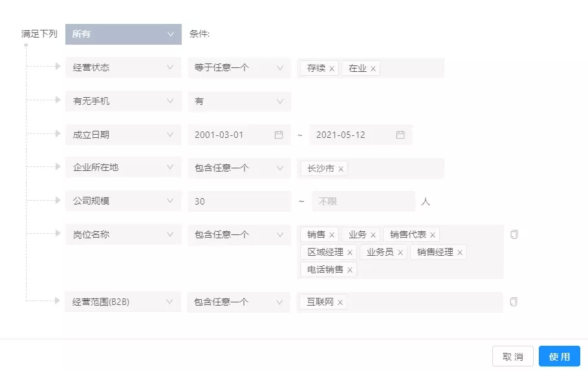Remove the 销售经理 tag
The height and width of the screenshot is (371, 588).
point(460,253)
